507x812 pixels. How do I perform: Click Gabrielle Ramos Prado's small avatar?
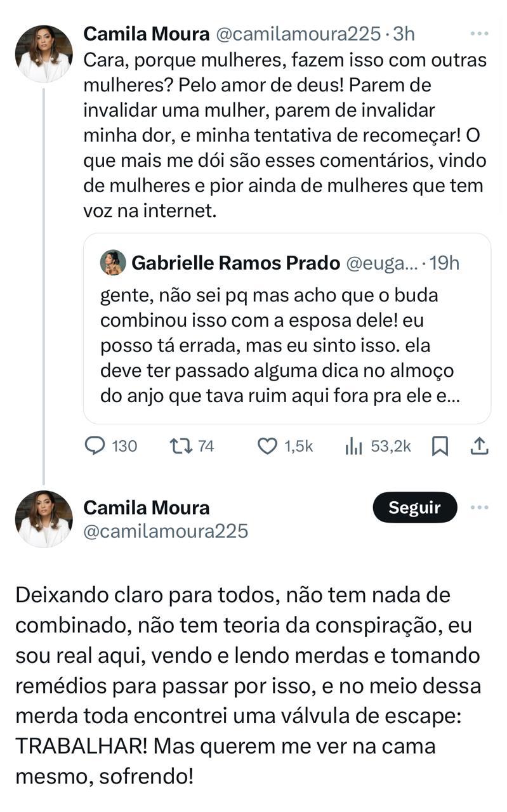[x=112, y=263]
